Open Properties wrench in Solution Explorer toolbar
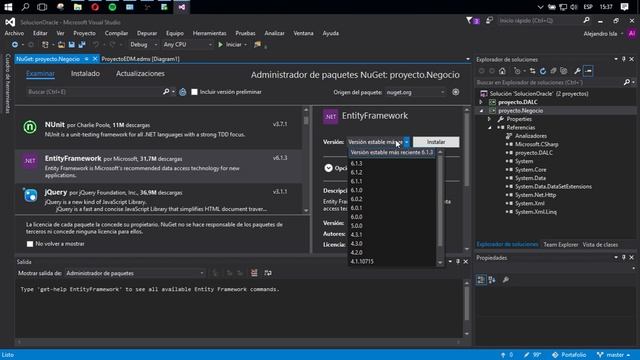This screenshot has height=360, width=640. [577, 71]
